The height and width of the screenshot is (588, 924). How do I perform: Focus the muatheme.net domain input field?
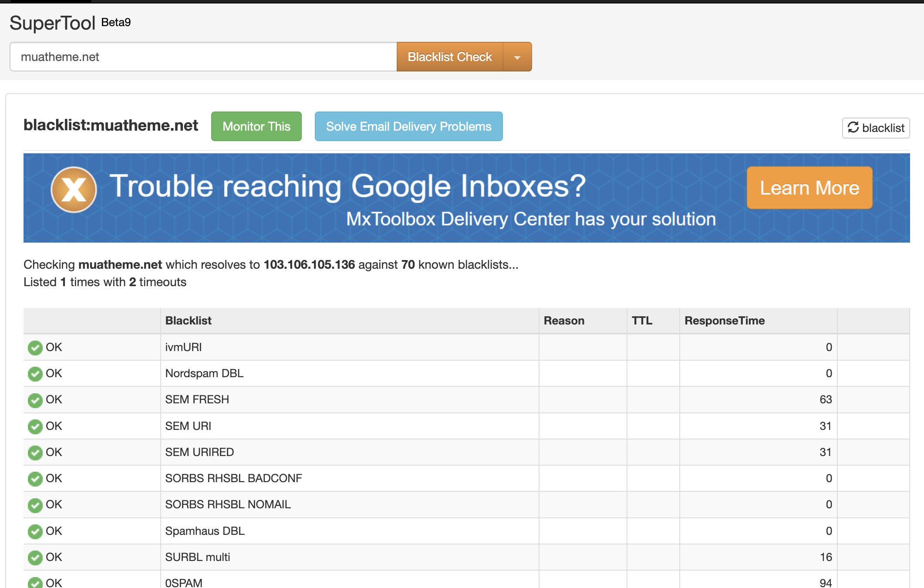click(x=203, y=57)
